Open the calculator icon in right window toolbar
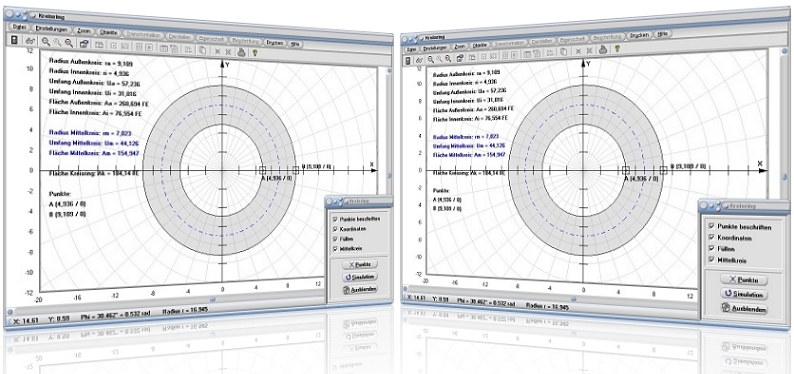The height and width of the screenshot is (374, 794). click(408, 60)
